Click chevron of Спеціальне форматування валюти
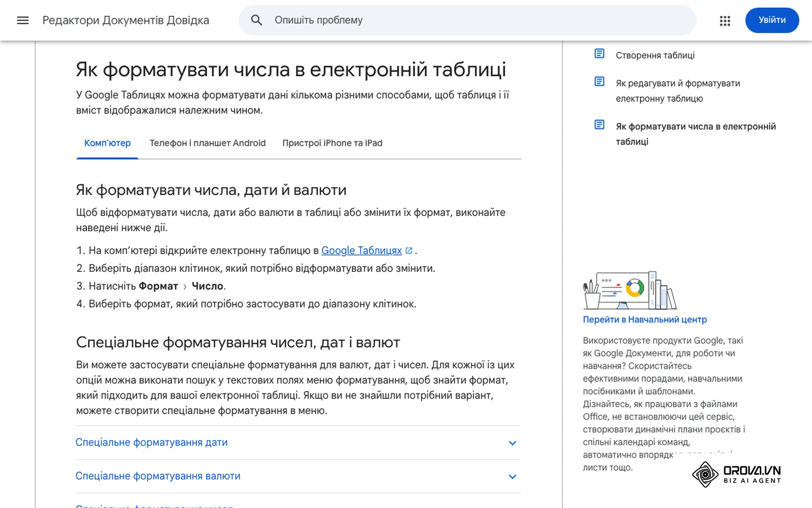812x508 pixels. 513,477
